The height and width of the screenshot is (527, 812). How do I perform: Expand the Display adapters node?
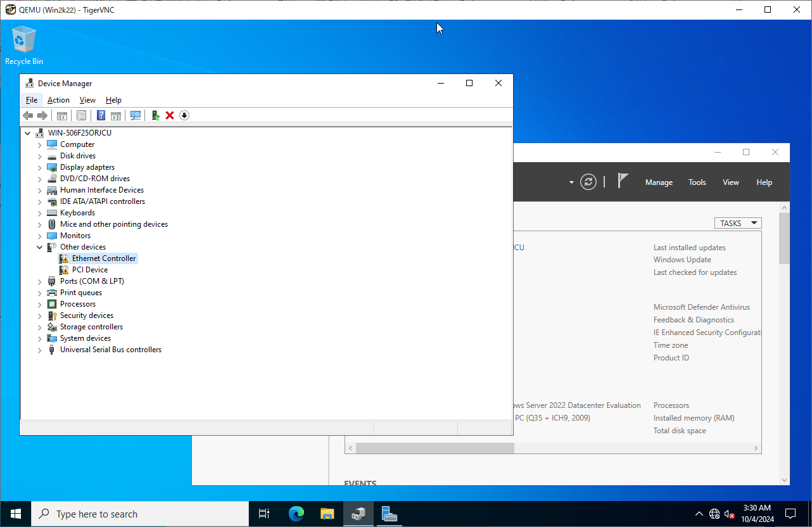pyautogui.click(x=40, y=167)
